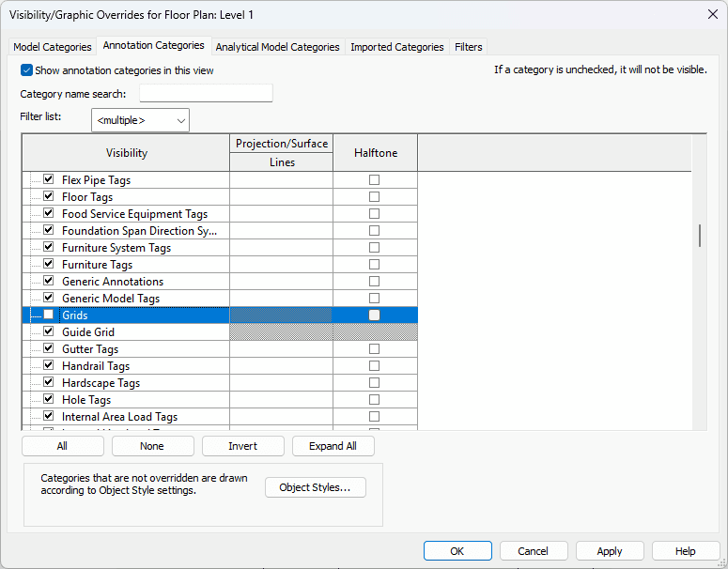
Task: Enable Halftone for Foundation Span Direction row
Action: tap(374, 231)
